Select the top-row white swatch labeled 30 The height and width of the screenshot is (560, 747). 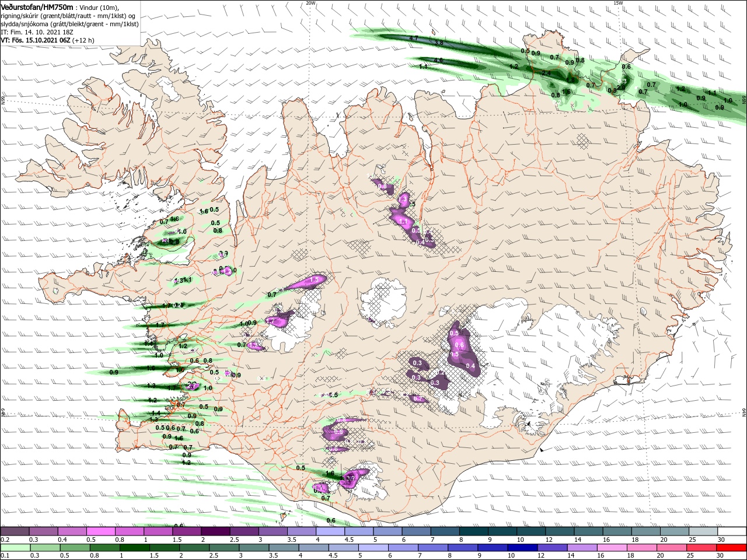click(731, 531)
